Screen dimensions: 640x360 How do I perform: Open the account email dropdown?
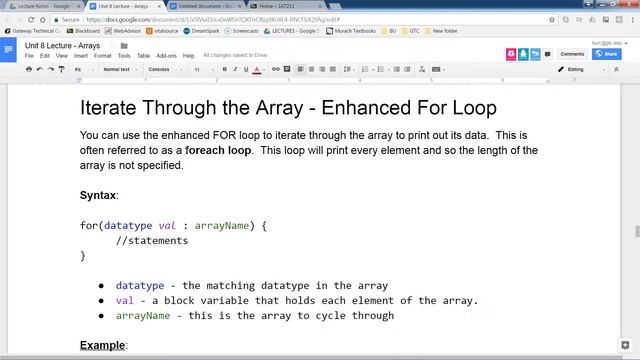[x=609, y=43]
